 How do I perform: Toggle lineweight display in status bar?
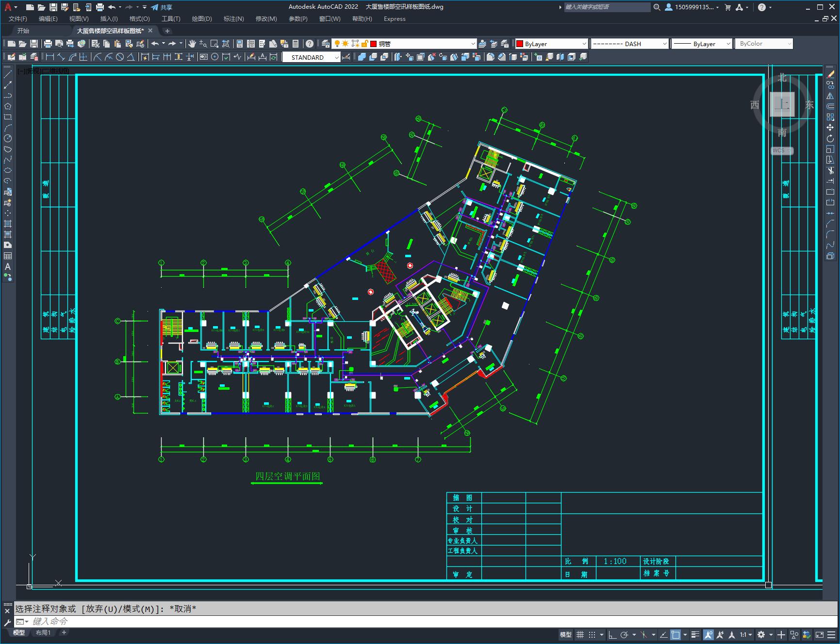tap(695, 635)
